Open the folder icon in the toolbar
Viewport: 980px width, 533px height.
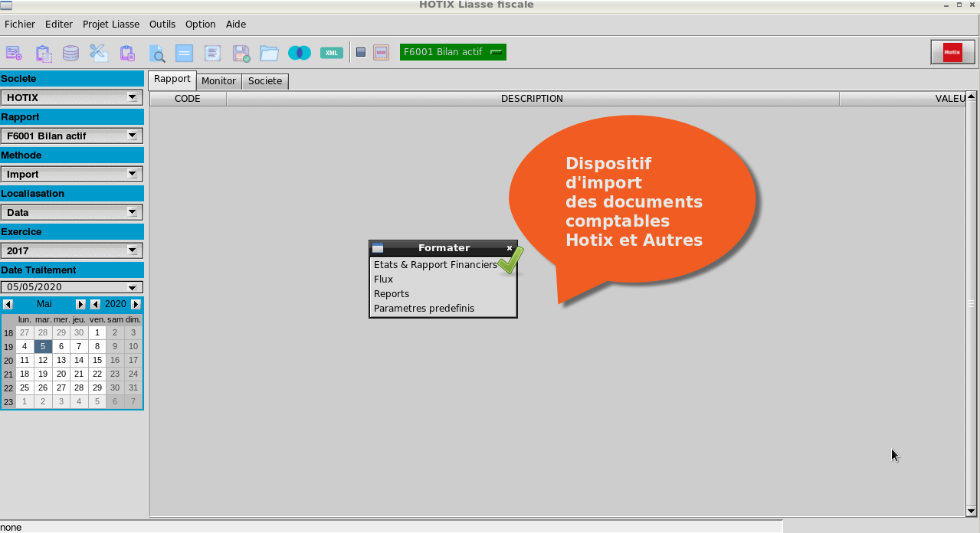pyautogui.click(x=269, y=52)
